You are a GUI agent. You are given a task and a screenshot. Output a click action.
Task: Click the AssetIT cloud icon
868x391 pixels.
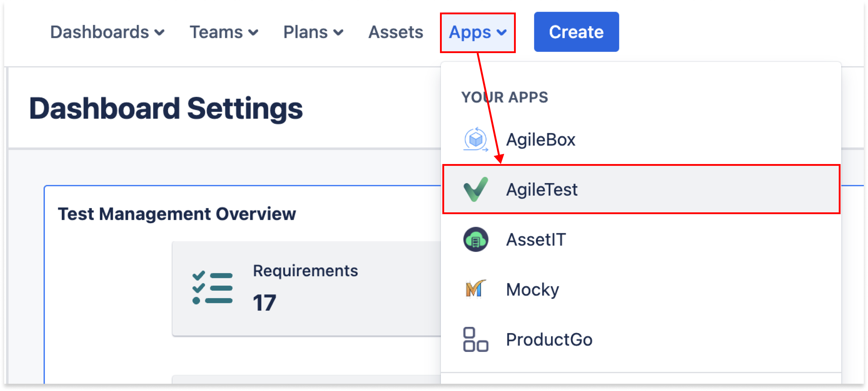[475, 239]
